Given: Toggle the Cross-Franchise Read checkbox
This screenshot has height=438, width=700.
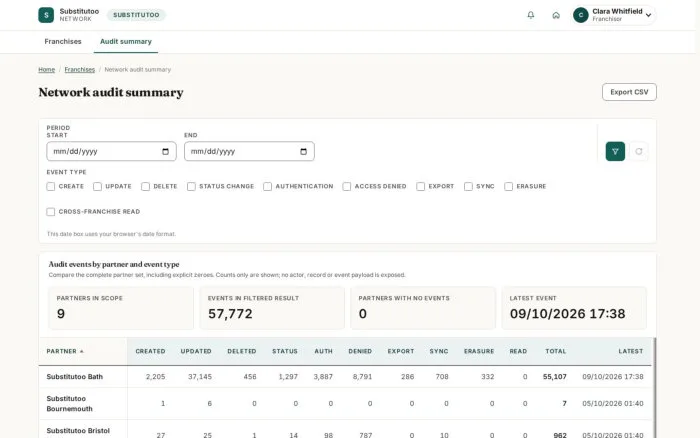Looking at the screenshot, I should (50, 212).
